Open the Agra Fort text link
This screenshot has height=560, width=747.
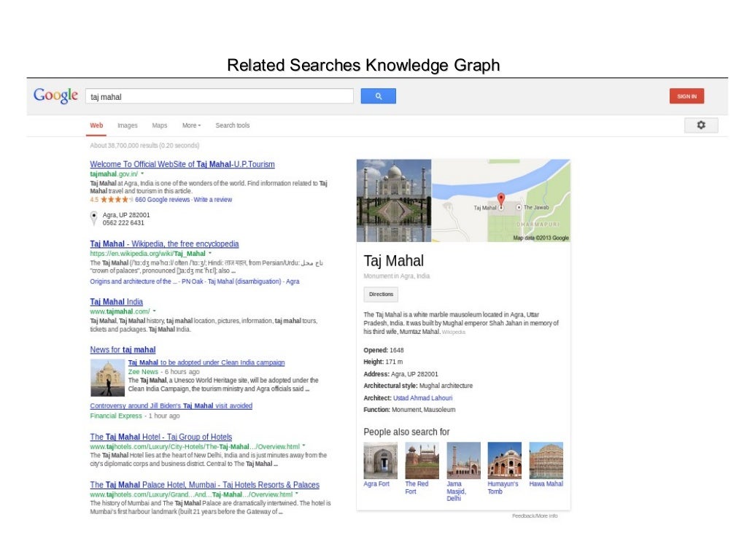376,484
